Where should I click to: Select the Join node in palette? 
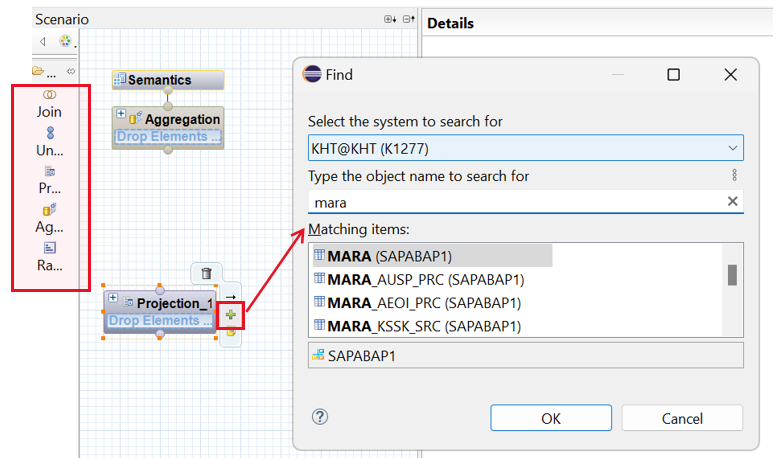click(x=49, y=104)
